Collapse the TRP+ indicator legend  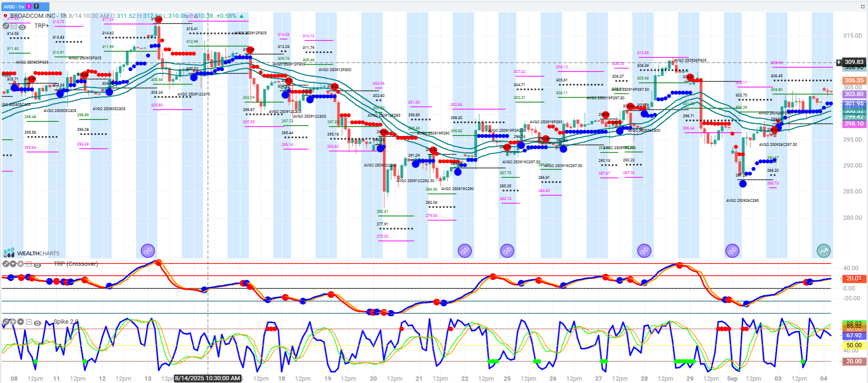14,26
